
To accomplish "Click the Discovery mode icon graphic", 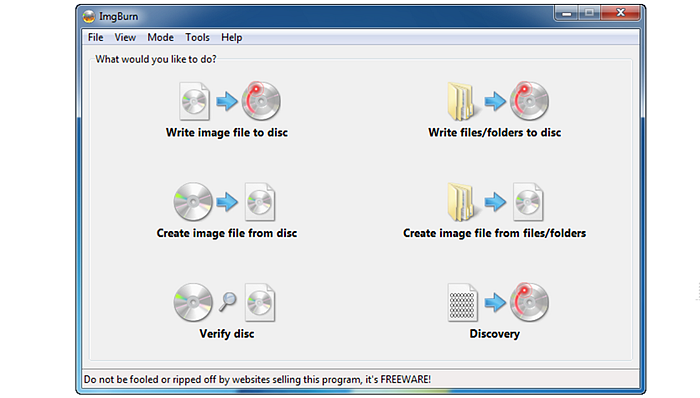I will tap(498, 303).
